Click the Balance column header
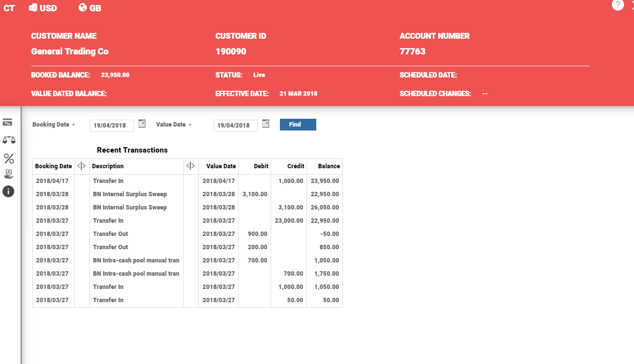634x364 pixels. coord(329,166)
